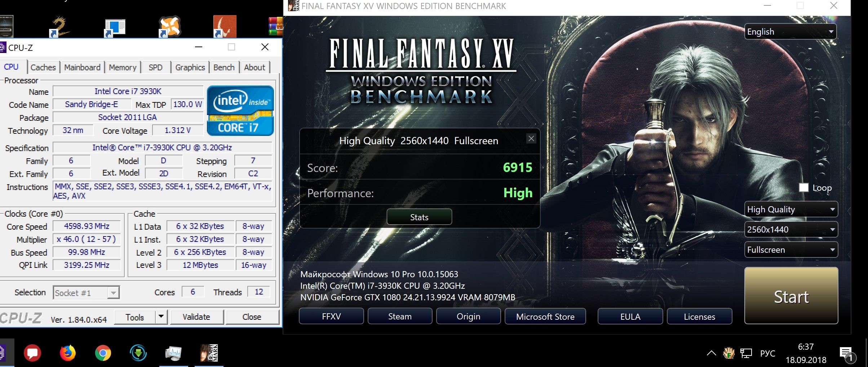Click the Stats button
This screenshot has height=367, width=868.
[419, 217]
